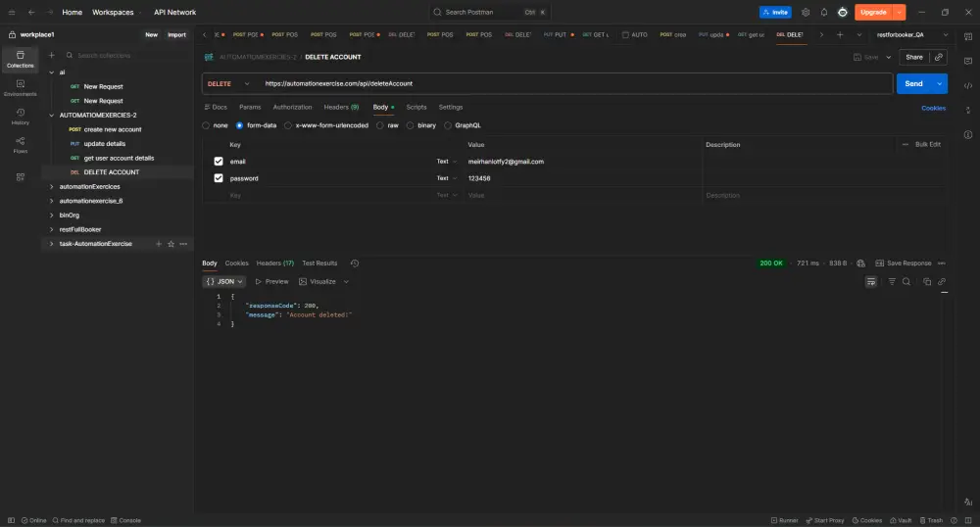Open the Environments sidebar panel

[x=20, y=88]
